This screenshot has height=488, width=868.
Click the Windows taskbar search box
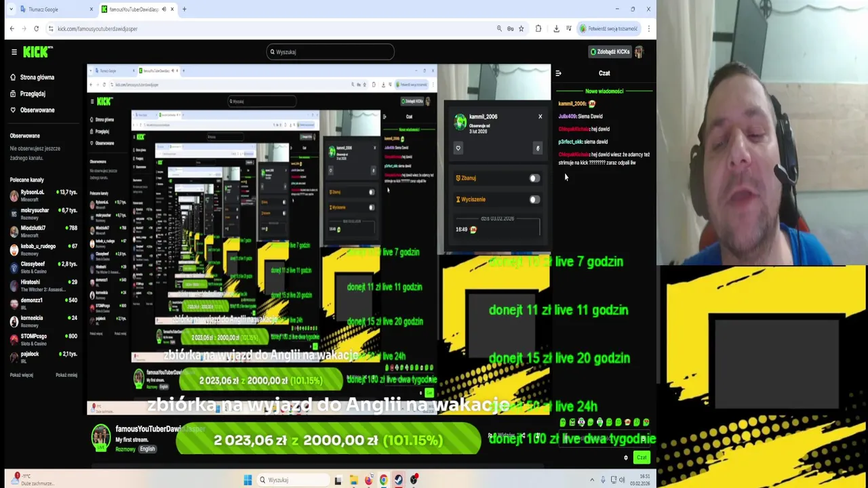(292, 480)
